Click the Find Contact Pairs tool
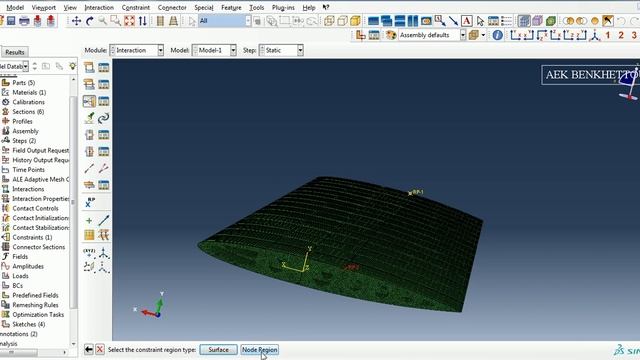The image size is (640, 360). pyautogui.click(x=89, y=118)
